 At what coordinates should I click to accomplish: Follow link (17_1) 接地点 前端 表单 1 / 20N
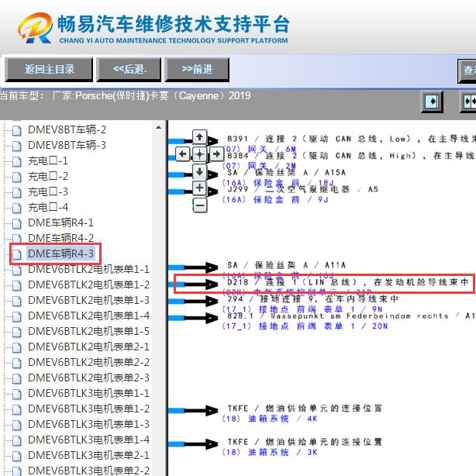[x=305, y=326]
